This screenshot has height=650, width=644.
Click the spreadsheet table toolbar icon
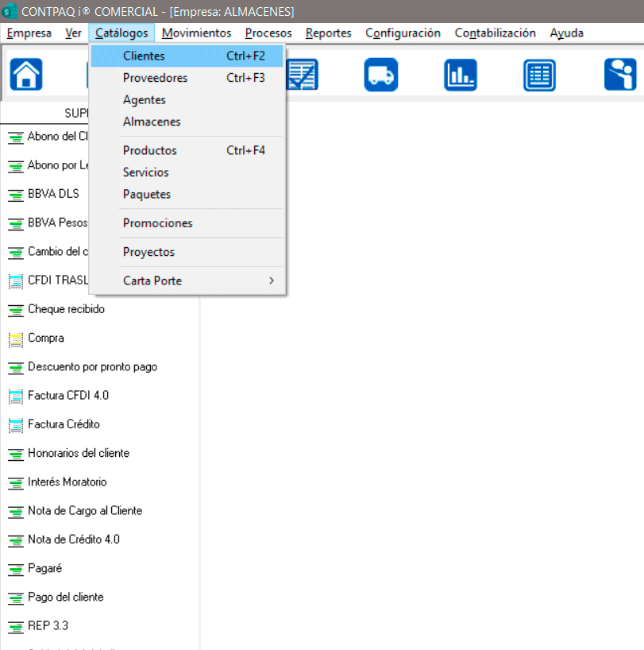point(540,75)
